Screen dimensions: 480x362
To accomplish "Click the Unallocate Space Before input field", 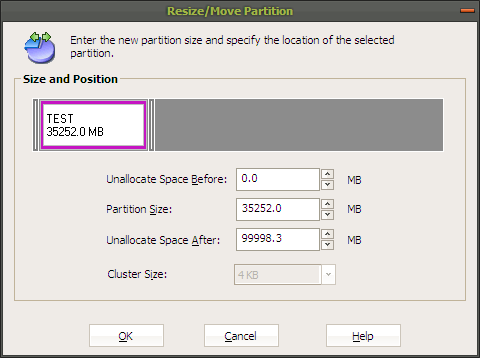I will 278,179.
